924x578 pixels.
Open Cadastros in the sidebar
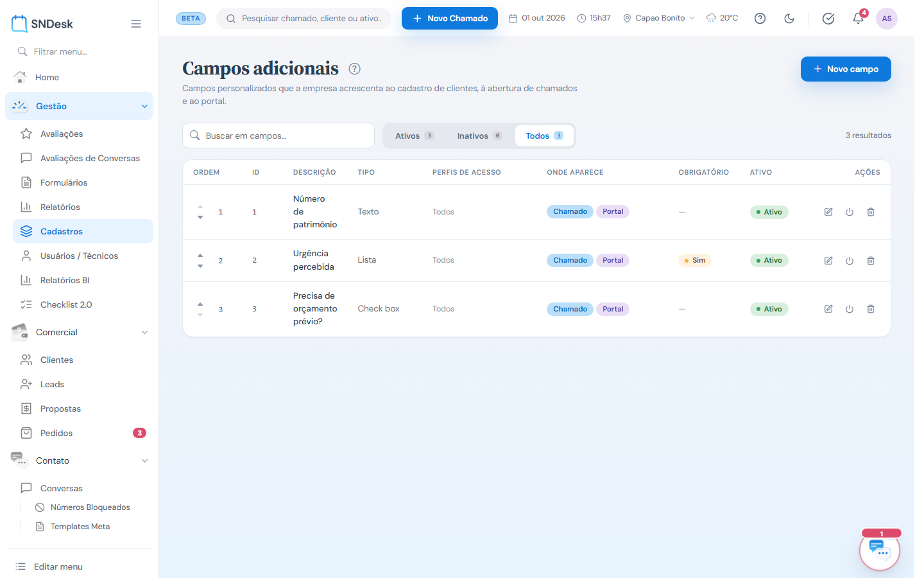click(x=83, y=231)
